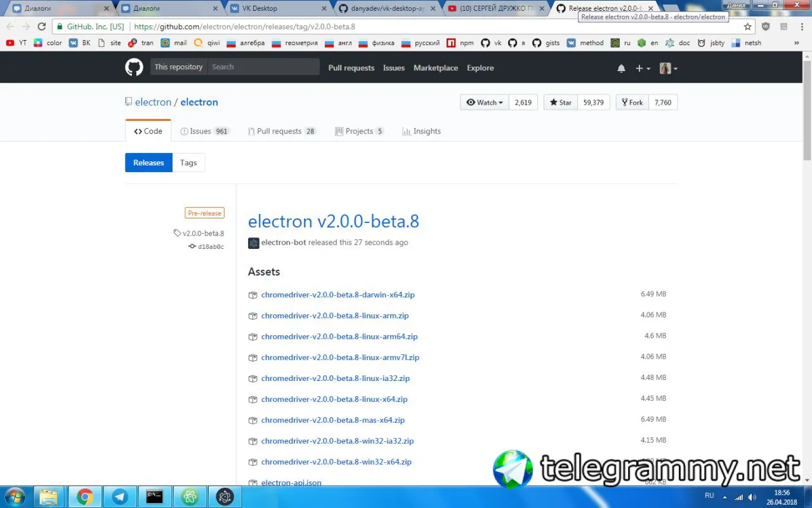Fork the electron repository
This screenshot has height=508, width=812.
[x=632, y=102]
